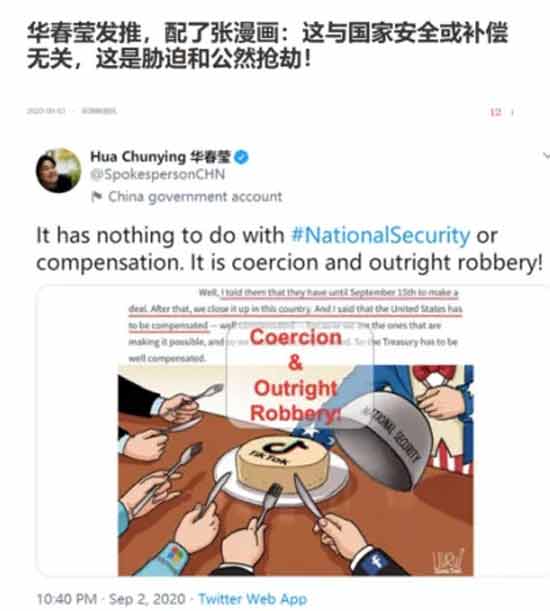Click the Chinese article headline
Viewport: 550px width, 611px height.
[x=267, y=46]
